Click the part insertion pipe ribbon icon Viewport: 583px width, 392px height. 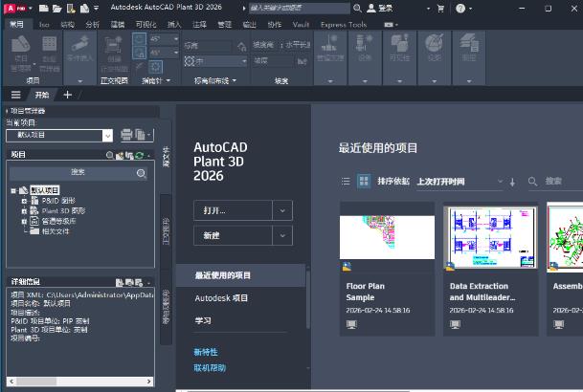80,43
